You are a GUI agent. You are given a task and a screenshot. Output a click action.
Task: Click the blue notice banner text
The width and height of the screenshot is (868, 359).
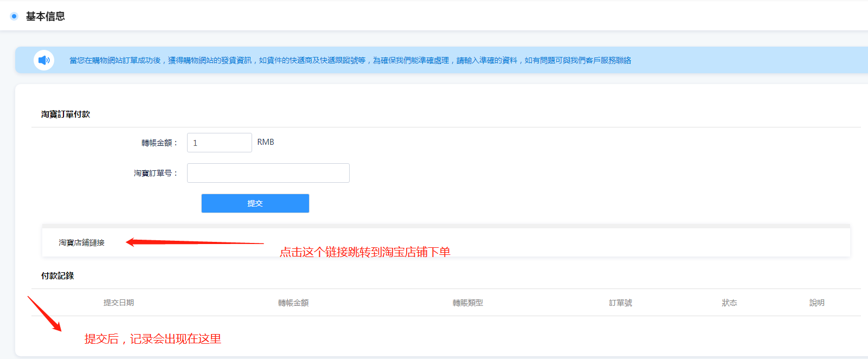[350, 60]
